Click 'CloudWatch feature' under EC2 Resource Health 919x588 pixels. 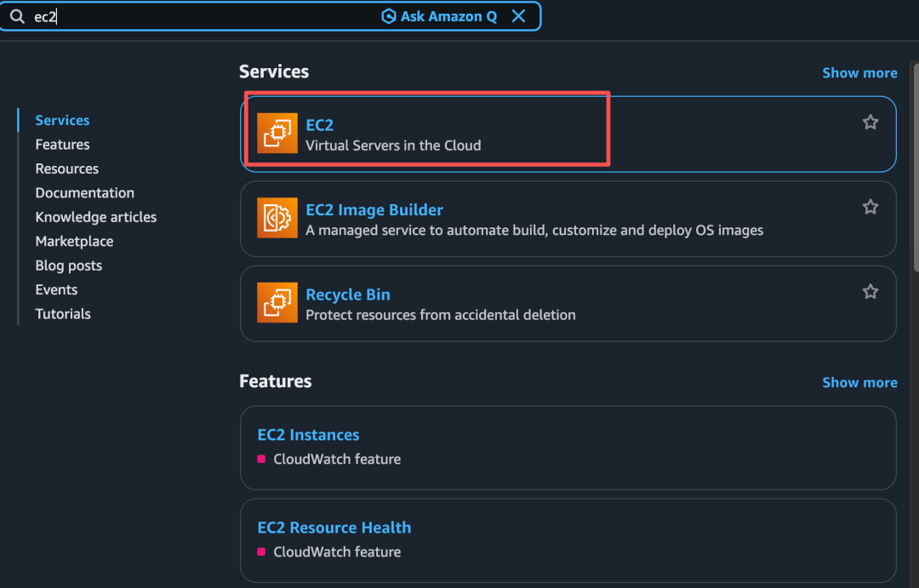337,551
